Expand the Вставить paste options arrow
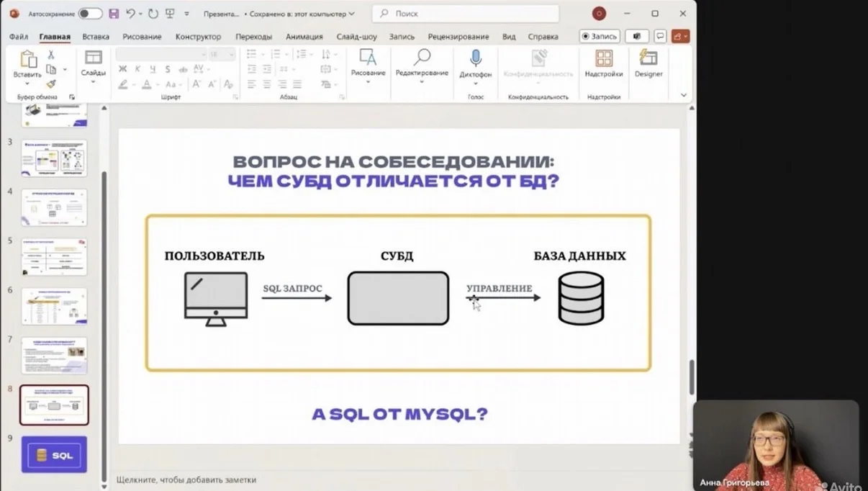Image resolution: width=868 pixels, height=491 pixels. [x=27, y=83]
